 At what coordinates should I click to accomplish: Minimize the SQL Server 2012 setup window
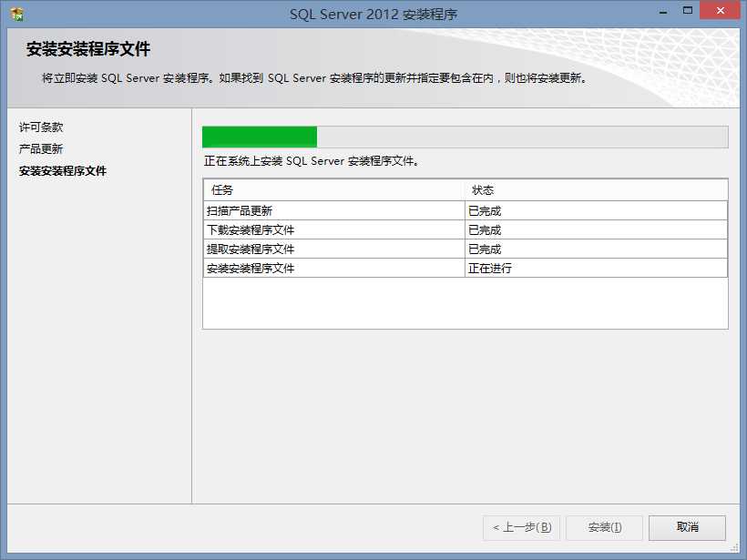click(663, 12)
